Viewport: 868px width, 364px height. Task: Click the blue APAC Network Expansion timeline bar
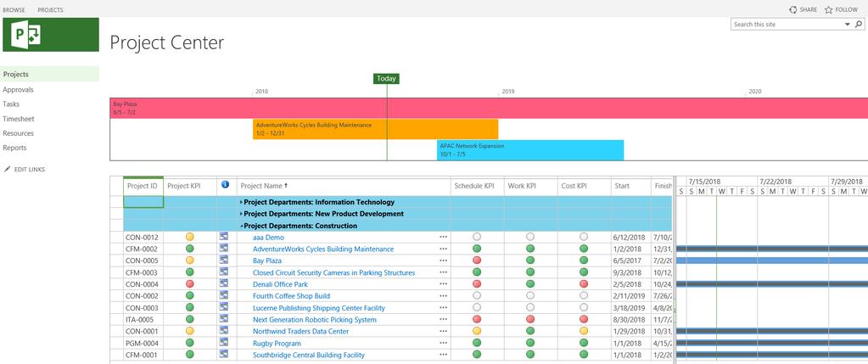pyautogui.click(x=530, y=150)
